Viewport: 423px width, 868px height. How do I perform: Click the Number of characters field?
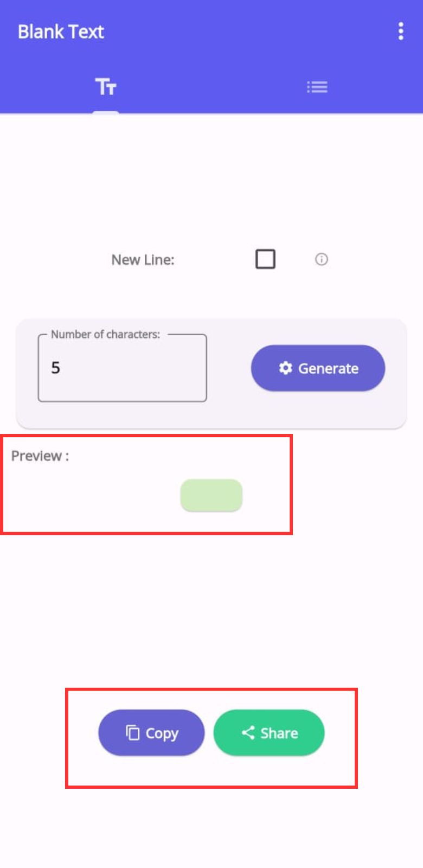pos(122,374)
